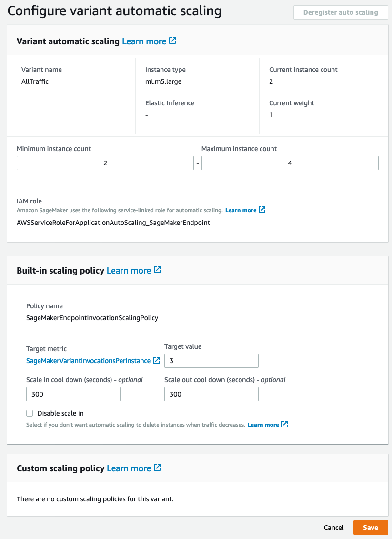This screenshot has height=539, width=392.
Task: Open Learn more link under IAM role
Action: [x=241, y=210]
